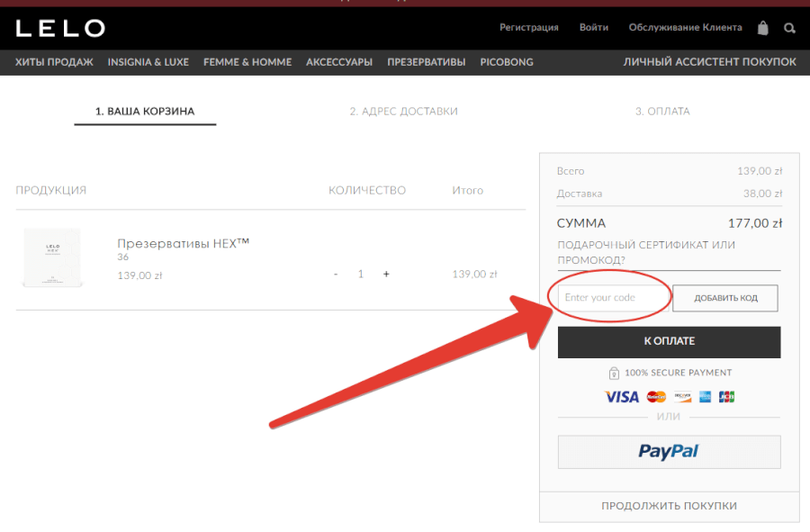Image resolution: width=810 pixels, height=532 pixels.
Task: Click the secure payment lock icon
Action: 614,373
